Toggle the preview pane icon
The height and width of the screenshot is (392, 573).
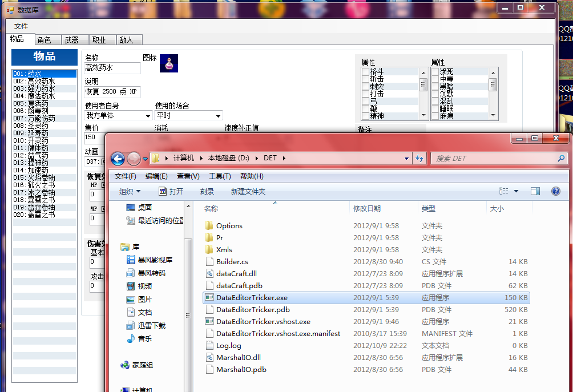click(x=535, y=191)
